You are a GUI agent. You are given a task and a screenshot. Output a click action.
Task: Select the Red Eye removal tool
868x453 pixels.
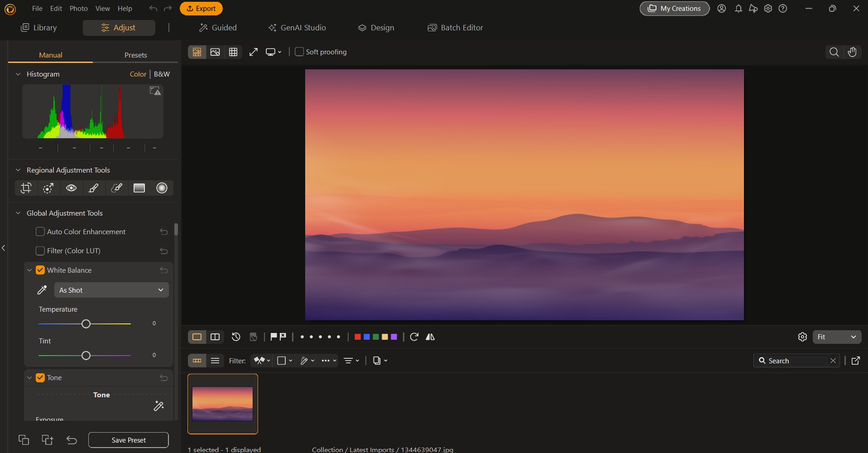(71, 188)
